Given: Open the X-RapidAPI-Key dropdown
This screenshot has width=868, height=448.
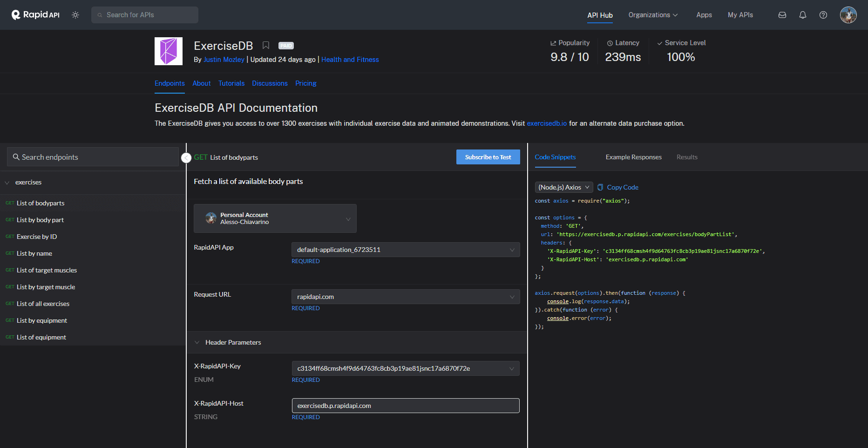Looking at the screenshot, I should tap(406, 368).
